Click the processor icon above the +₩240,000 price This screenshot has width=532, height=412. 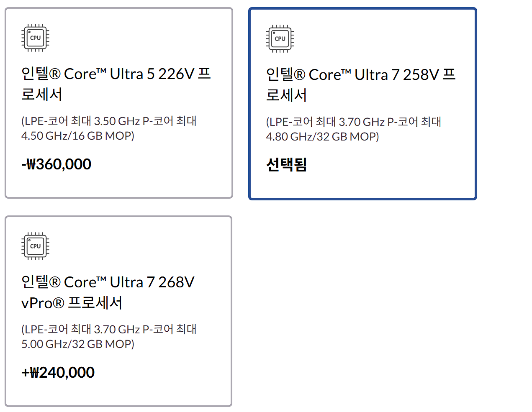(35, 246)
